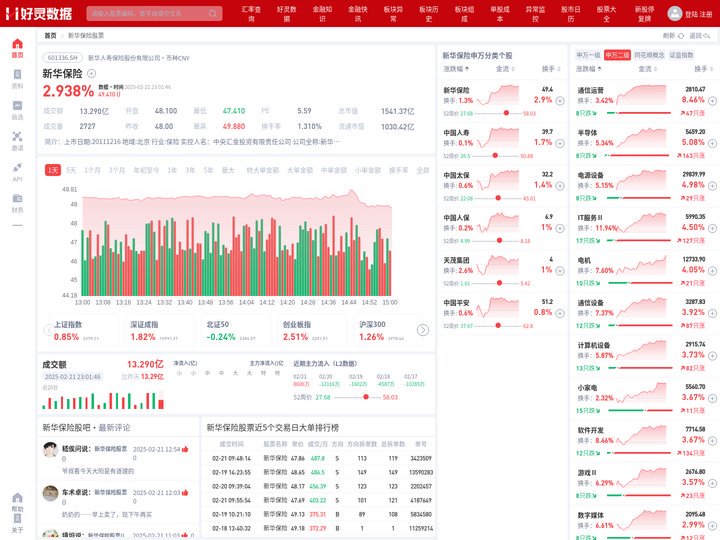Click plus icon on 天茂集团 row
The height and width of the screenshot is (540, 720).
click(560, 271)
